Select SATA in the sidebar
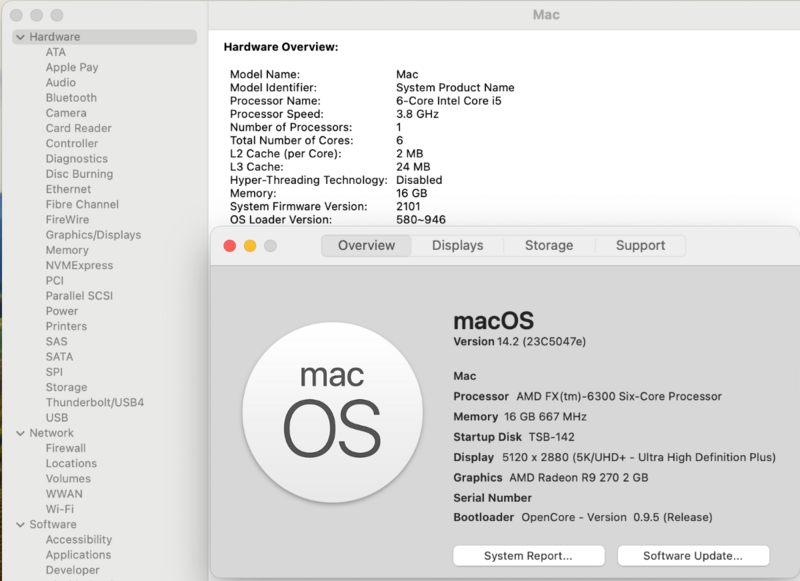Viewport: 800px width, 581px height. (59, 357)
